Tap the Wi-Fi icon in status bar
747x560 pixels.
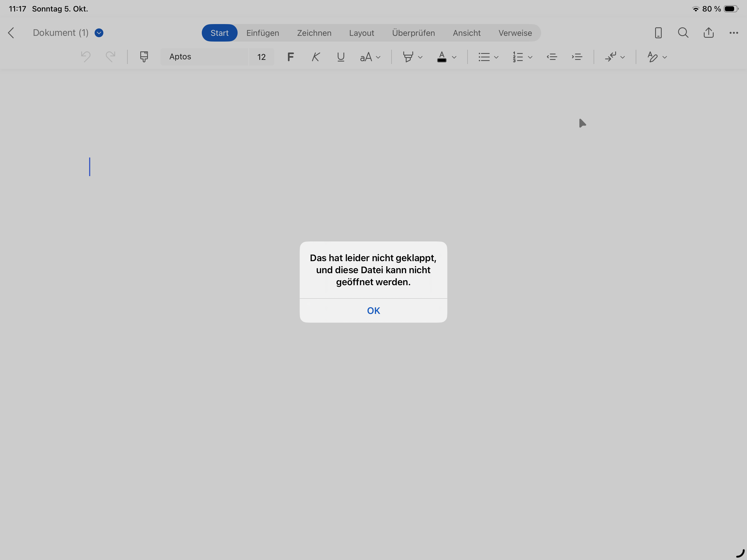click(x=695, y=9)
